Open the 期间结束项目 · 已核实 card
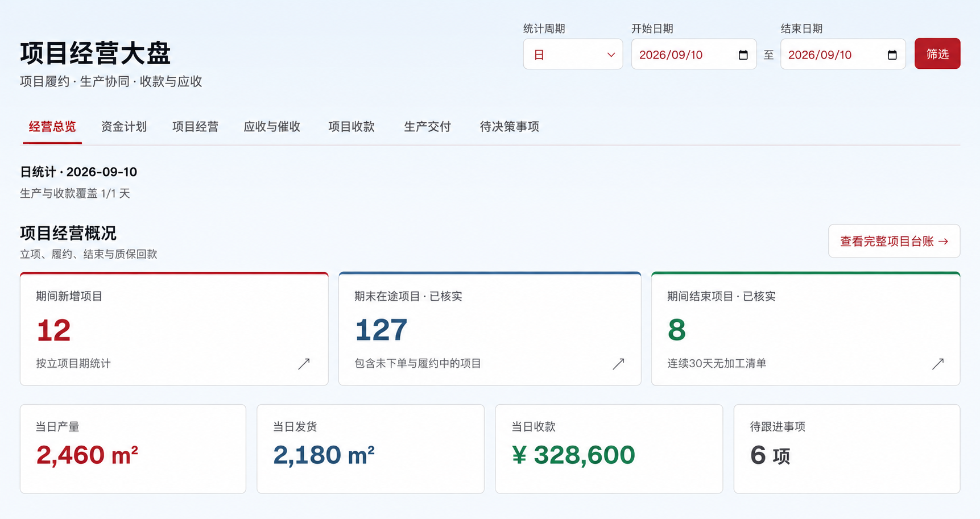980x519 pixels. (805, 329)
